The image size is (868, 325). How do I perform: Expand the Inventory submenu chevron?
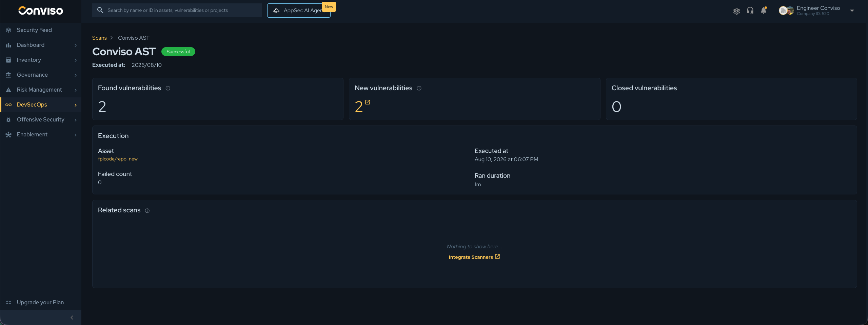click(x=76, y=60)
